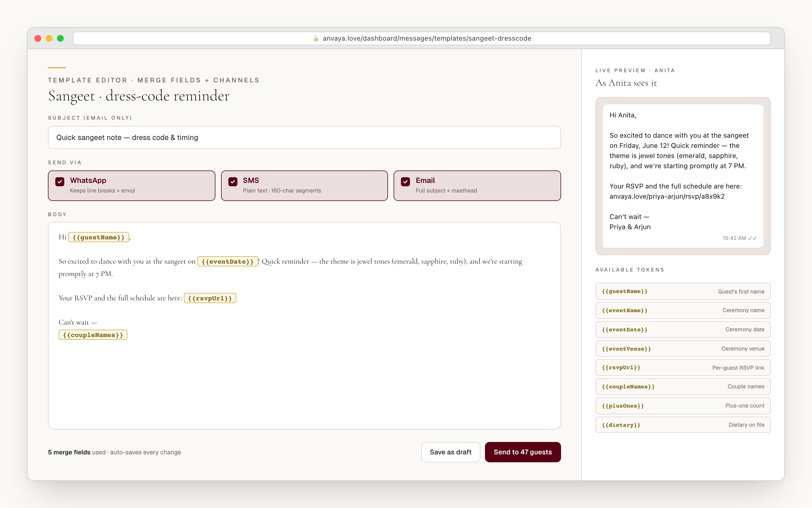Select the {{coupleNames}} chip in body
The height and width of the screenshot is (508, 812).
(93, 335)
